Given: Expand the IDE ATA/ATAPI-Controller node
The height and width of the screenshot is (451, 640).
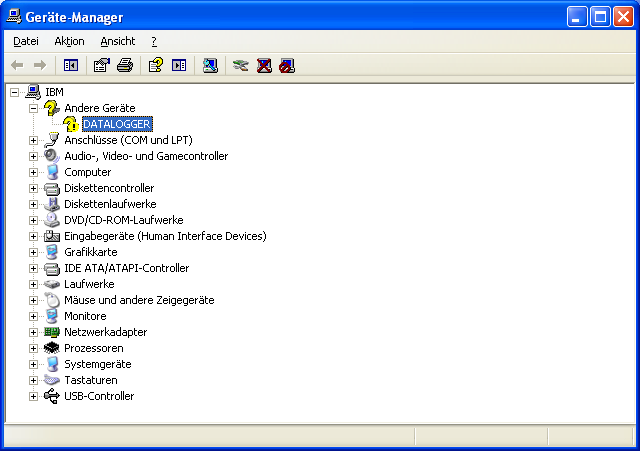Looking at the screenshot, I should [x=33, y=268].
